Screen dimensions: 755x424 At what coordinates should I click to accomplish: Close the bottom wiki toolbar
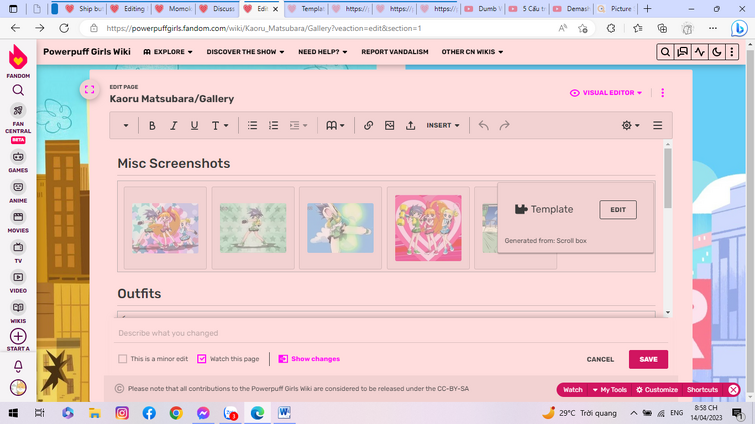733,390
